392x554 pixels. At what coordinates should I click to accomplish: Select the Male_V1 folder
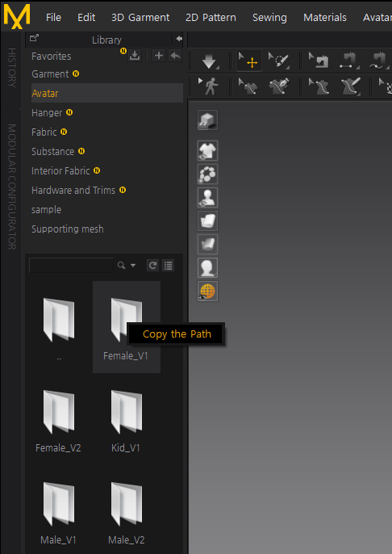click(59, 511)
